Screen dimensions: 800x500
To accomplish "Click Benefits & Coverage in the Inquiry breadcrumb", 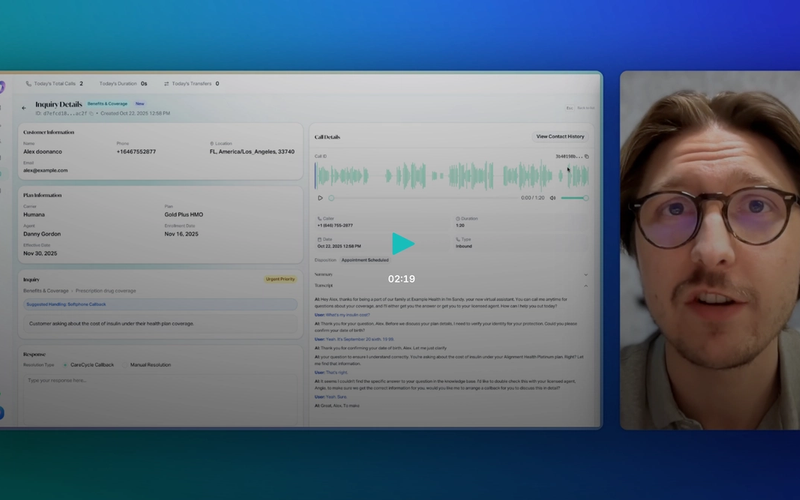I will [x=45, y=291].
